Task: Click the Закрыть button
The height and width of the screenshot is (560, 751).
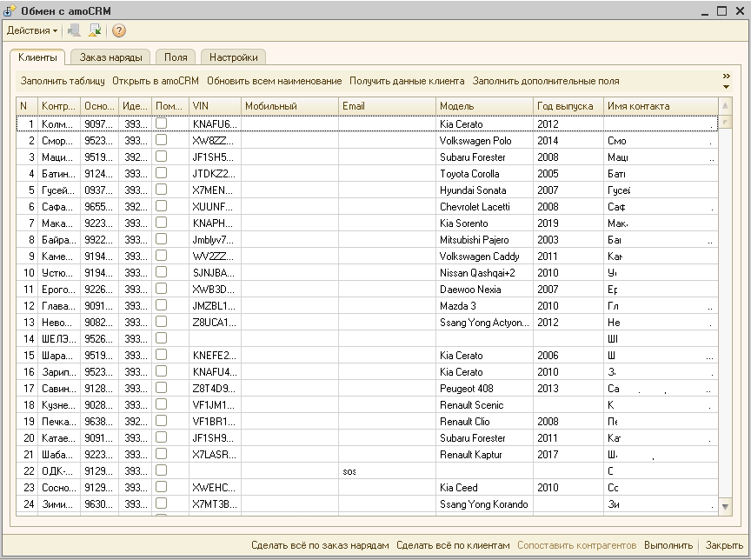Action: 724,545
